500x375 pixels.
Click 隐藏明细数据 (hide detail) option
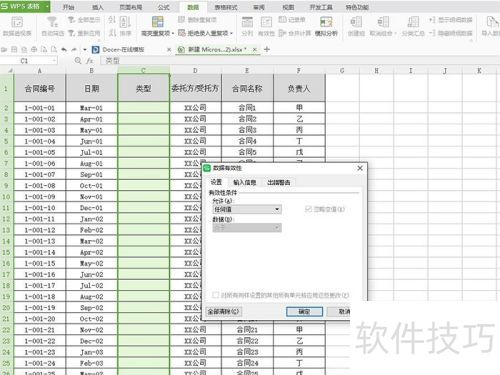[x=451, y=33]
